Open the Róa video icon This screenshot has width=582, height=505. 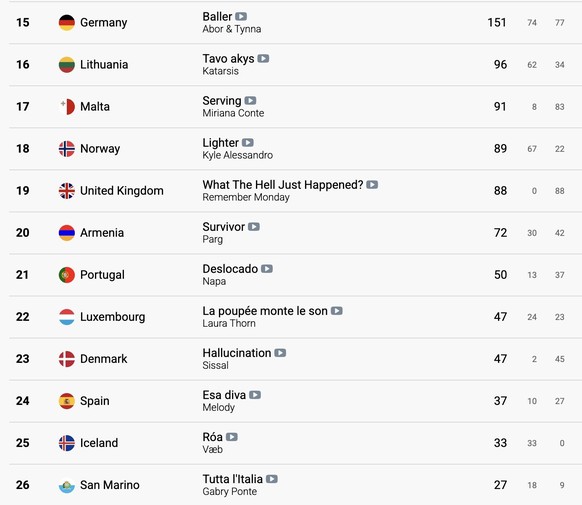(x=232, y=437)
